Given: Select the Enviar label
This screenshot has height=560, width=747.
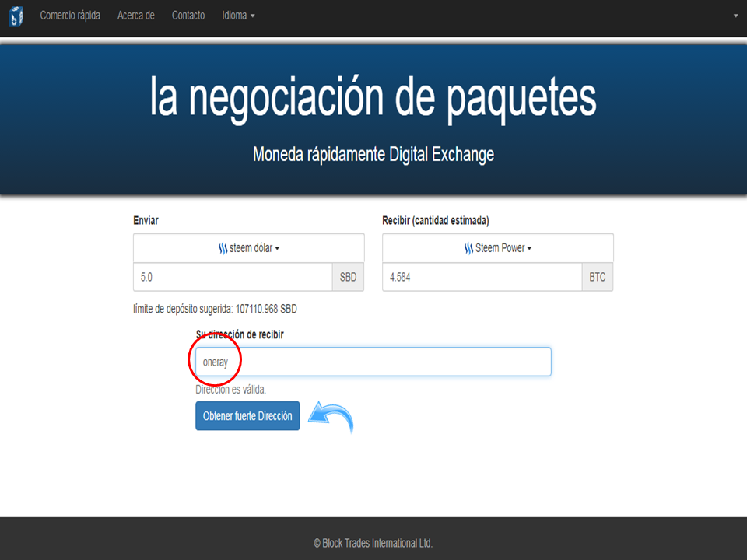Looking at the screenshot, I should point(146,220).
